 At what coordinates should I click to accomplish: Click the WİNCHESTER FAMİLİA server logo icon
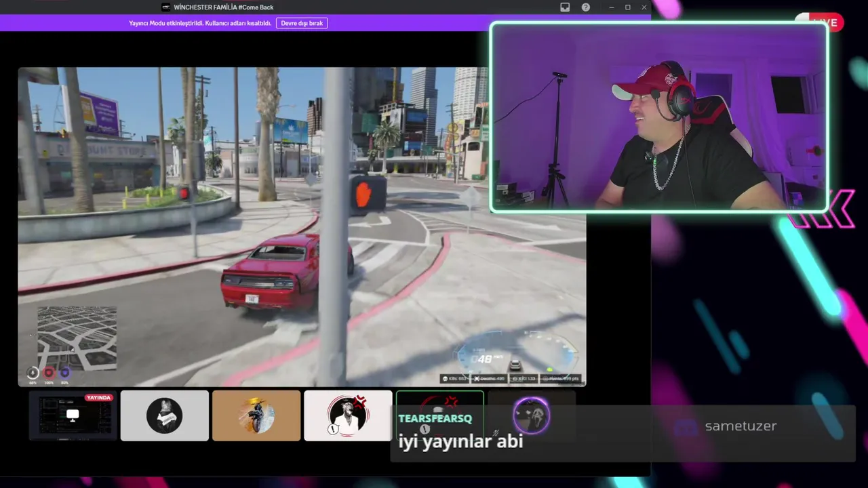coord(165,7)
